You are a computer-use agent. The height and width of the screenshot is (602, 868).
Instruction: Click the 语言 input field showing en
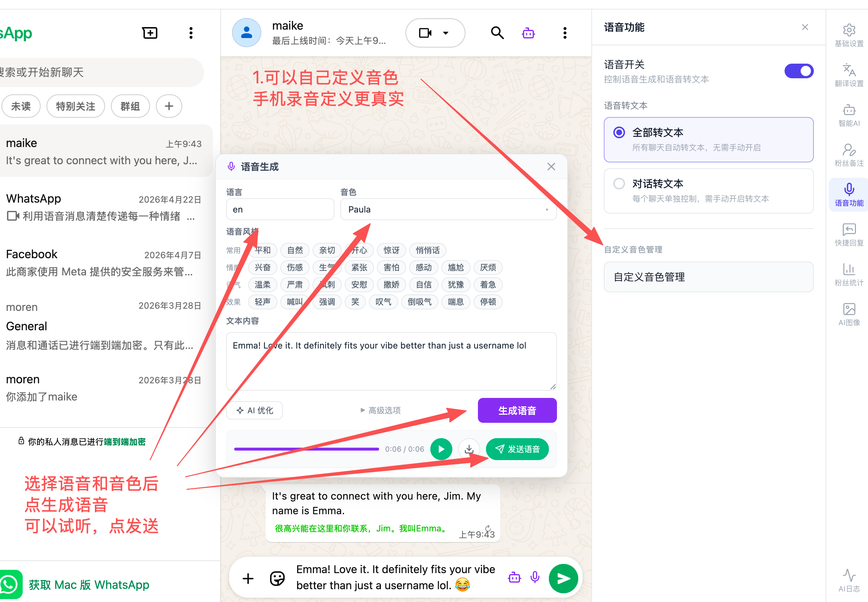[280, 209]
